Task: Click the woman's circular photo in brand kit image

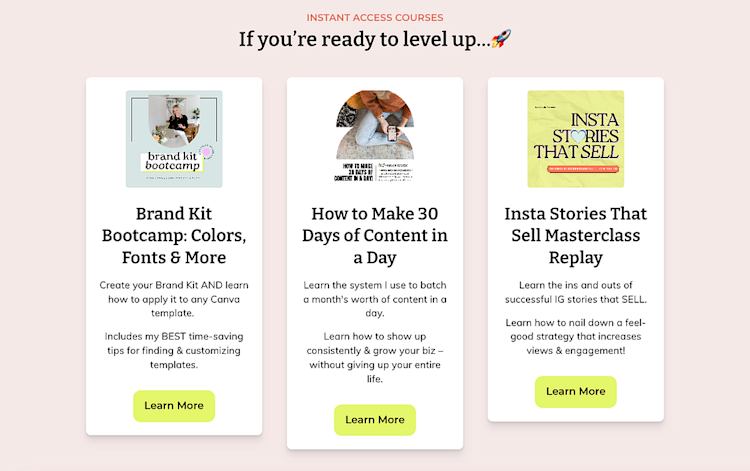Action: [175, 120]
